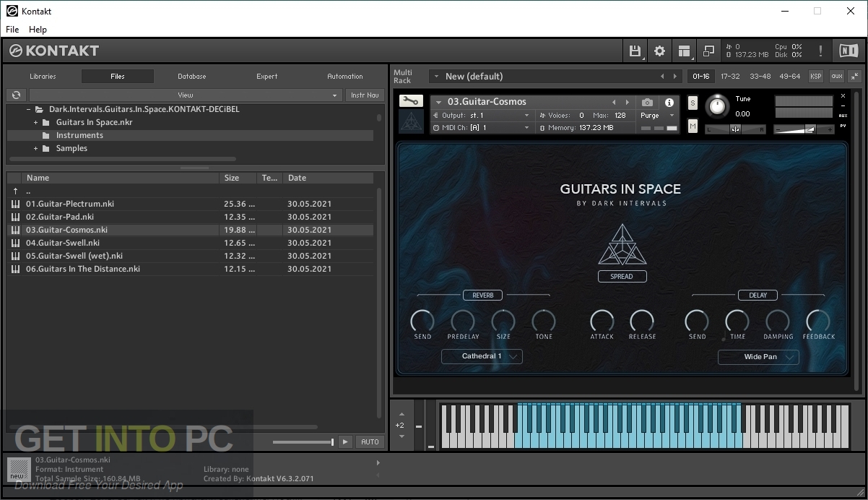Open the View dropdown in Files browser
Screen dimensions: 868x500
point(186,95)
